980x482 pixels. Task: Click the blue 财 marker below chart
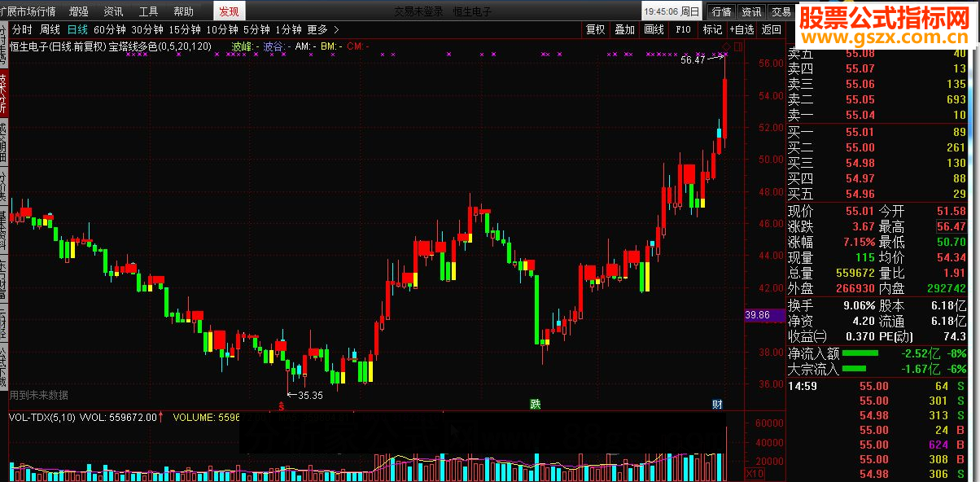tap(717, 404)
